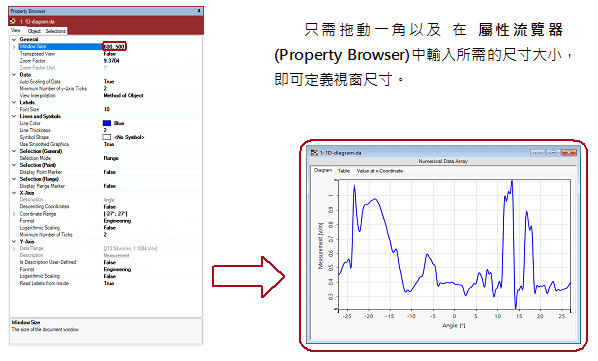Click the Symbol Shape preview box
598x361 pixels.
pyautogui.click(x=107, y=137)
